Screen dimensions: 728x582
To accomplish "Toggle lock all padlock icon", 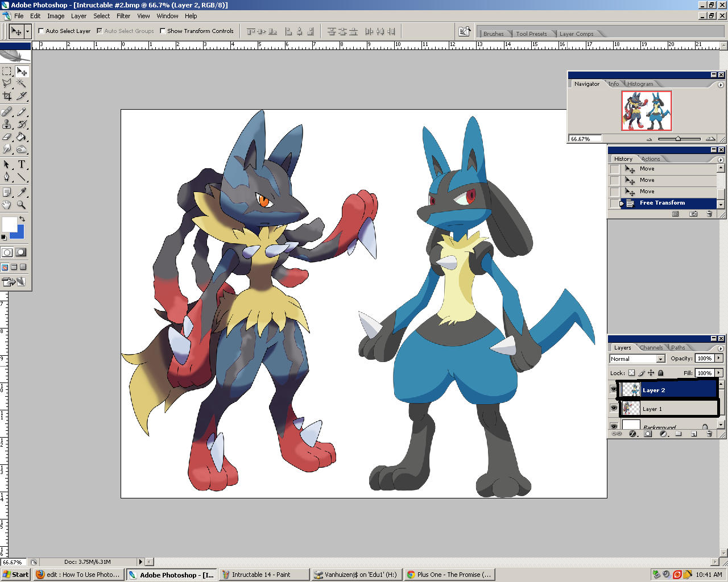I will coord(660,373).
